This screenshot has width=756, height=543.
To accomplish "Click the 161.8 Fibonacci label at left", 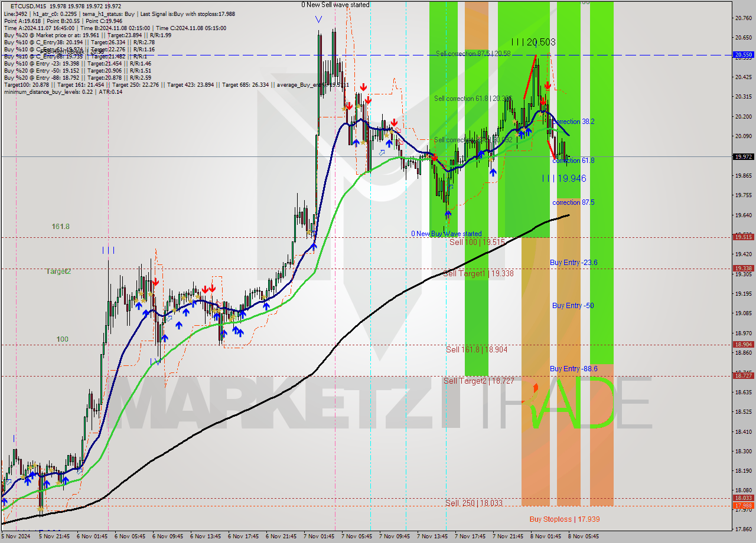I will click(61, 226).
